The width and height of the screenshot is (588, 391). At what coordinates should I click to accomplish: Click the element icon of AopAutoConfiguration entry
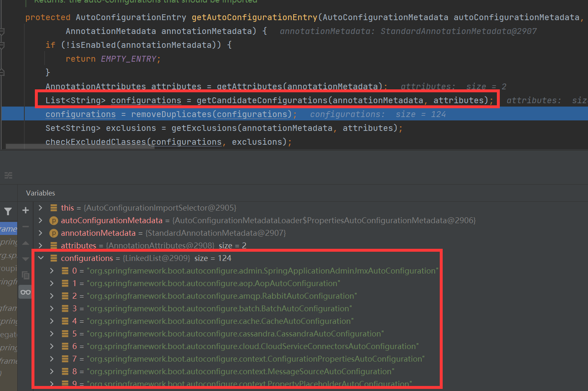(65, 284)
